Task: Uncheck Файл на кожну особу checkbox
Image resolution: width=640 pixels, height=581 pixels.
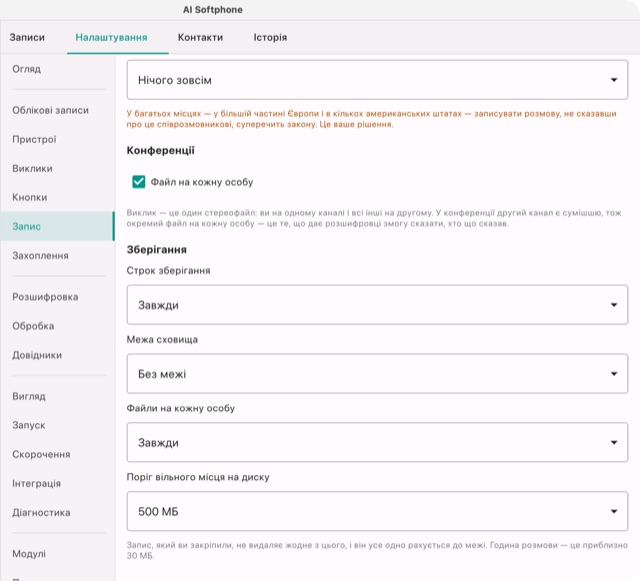Action: tap(139, 182)
